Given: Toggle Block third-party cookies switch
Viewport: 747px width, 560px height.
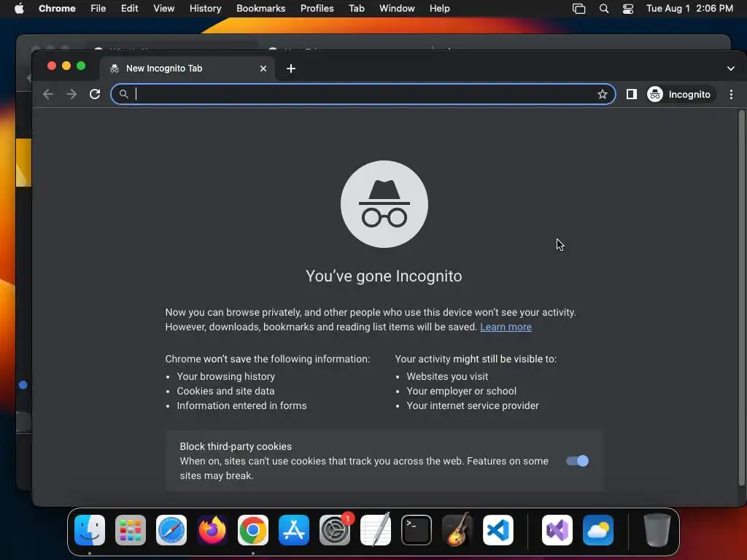Looking at the screenshot, I should tap(577, 461).
